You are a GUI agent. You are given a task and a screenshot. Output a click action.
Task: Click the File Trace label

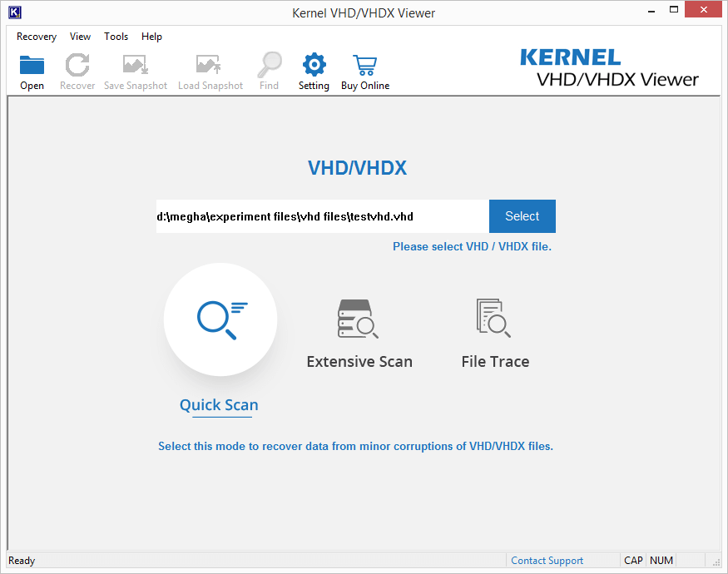coord(495,361)
